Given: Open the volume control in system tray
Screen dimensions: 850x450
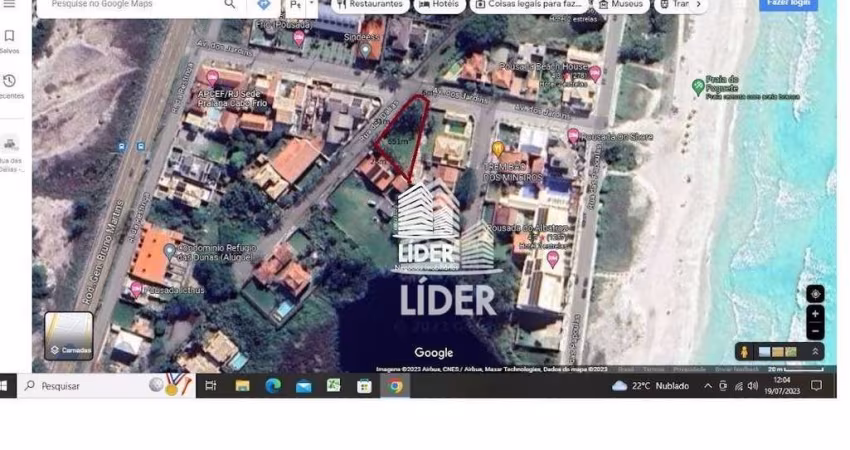Looking at the screenshot, I should [752, 386].
